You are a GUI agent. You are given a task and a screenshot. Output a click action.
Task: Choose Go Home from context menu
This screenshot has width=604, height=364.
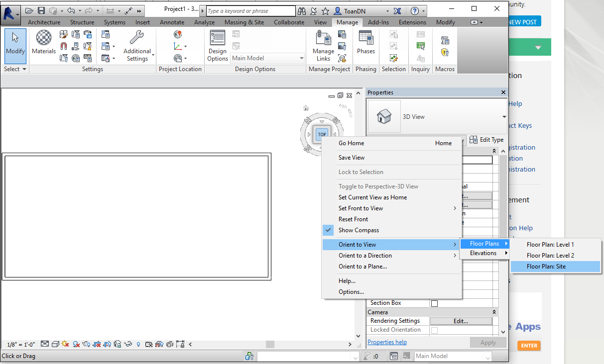tap(392, 143)
